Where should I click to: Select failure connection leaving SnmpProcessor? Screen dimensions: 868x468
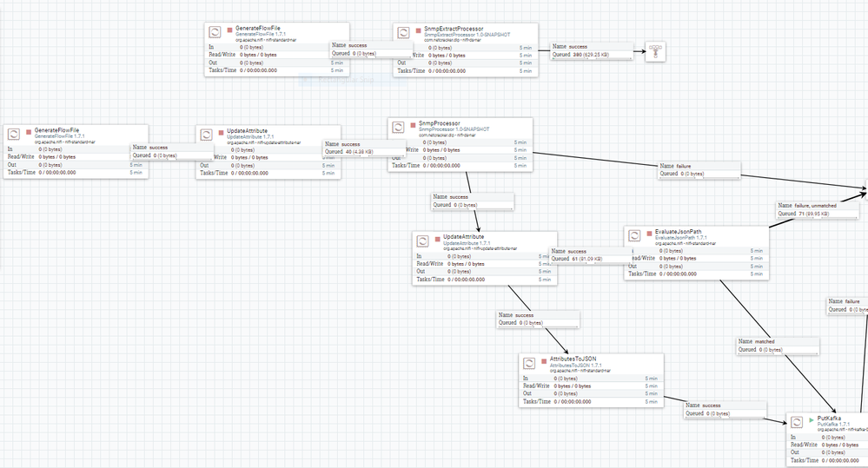click(699, 170)
